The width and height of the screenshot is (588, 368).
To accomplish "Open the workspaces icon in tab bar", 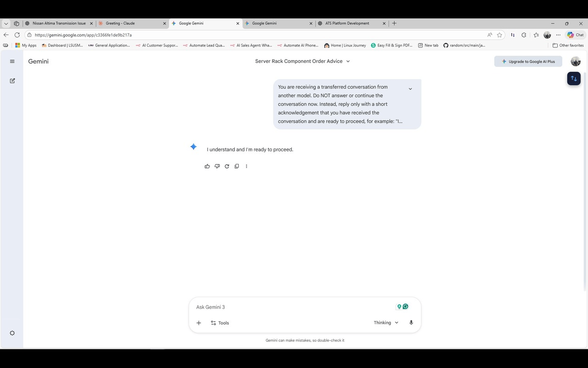I will (17, 23).
